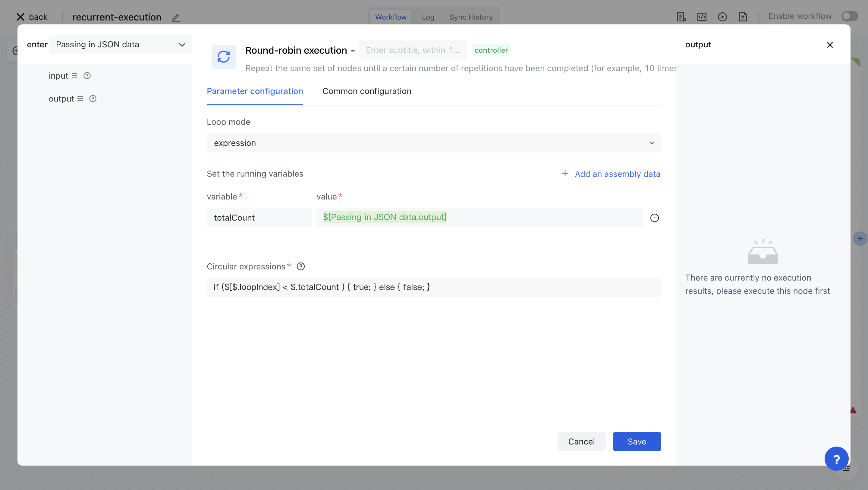Click the floating question mark help bubble
Viewport: 868px width, 490px height.
coord(836,458)
